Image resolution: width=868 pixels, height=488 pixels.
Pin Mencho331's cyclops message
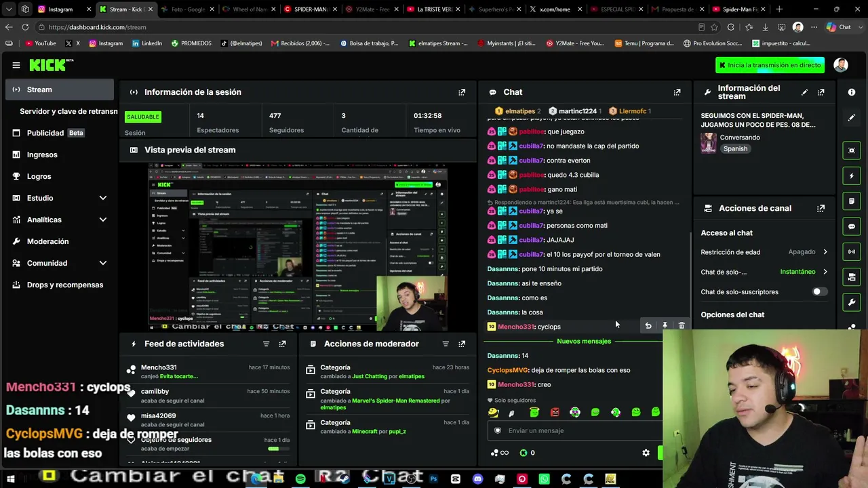(665, 326)
